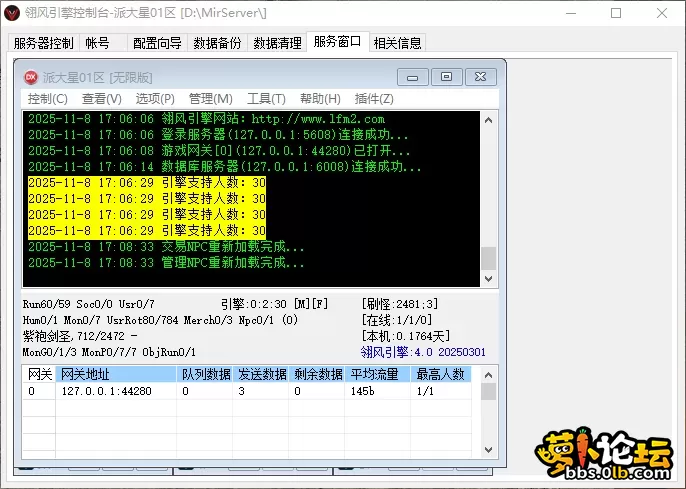Click the 平均流量 column header

tap(378, 374)
